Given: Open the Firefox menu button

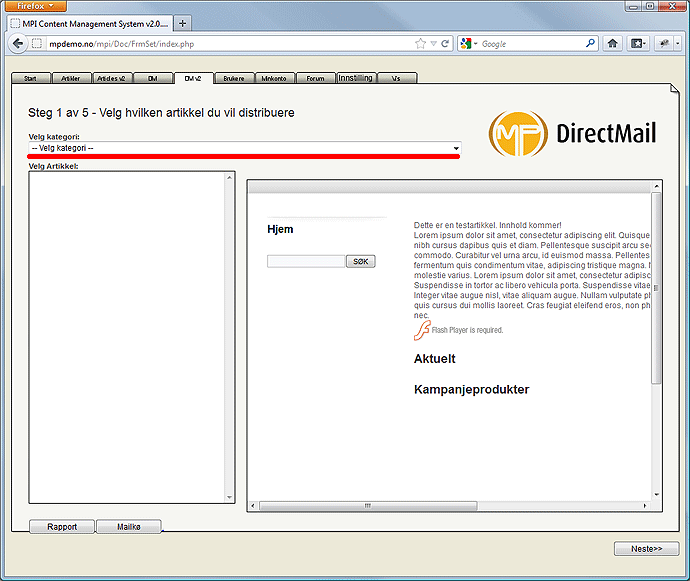Looking at the screenshot, I should click(x=34, y=6).
